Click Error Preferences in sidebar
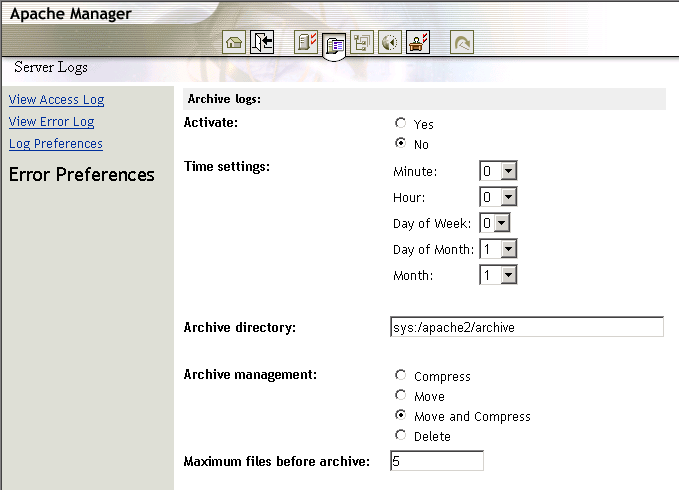 (x=81, y=174)
